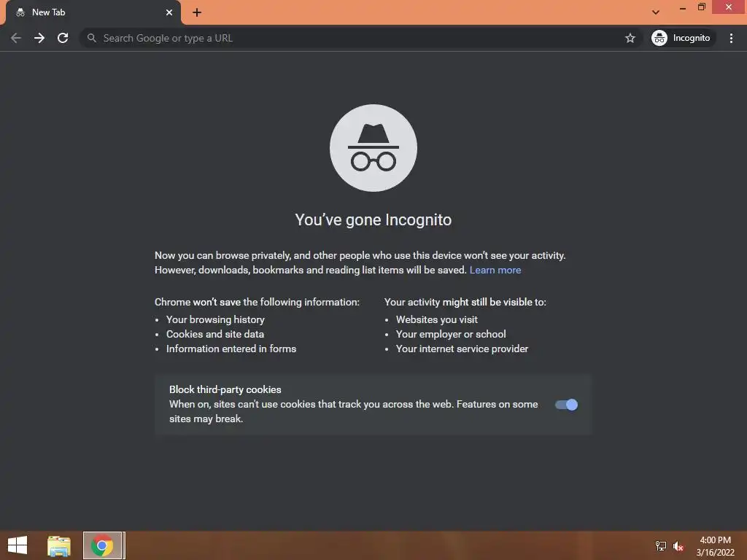
Task: Select the New Tab tab
Action: tap(93, 12)
